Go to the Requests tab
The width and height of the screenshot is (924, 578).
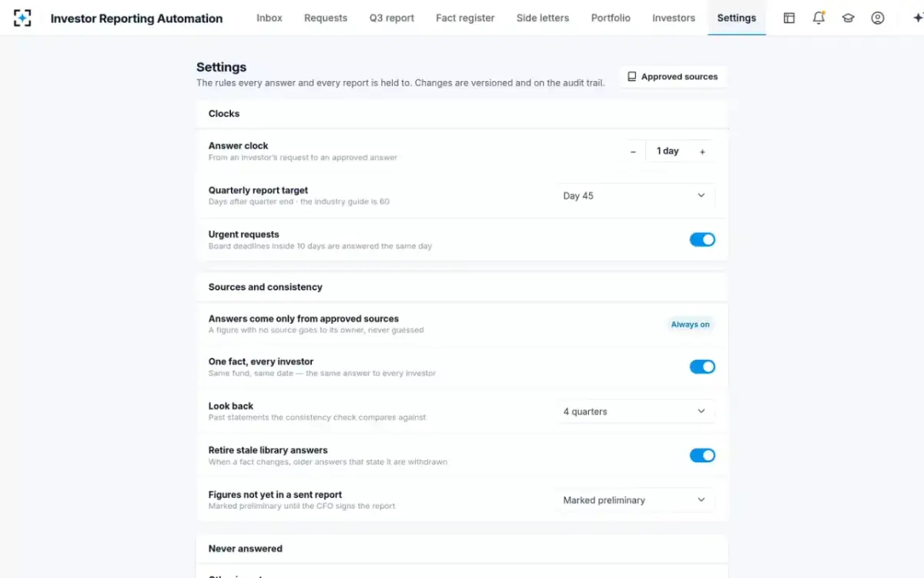click(x=326, y=18)
